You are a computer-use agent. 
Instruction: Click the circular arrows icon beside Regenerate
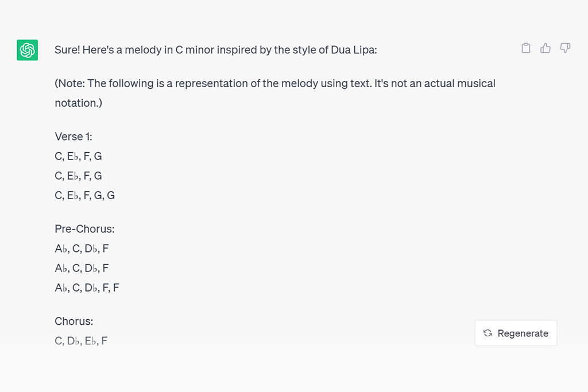coord(488,333)
